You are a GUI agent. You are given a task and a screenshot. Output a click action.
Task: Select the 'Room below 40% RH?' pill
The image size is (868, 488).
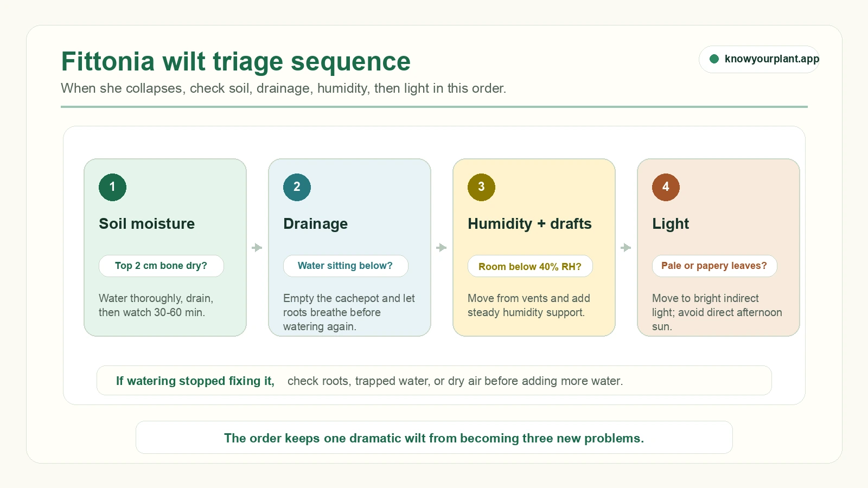coord(530,266)
